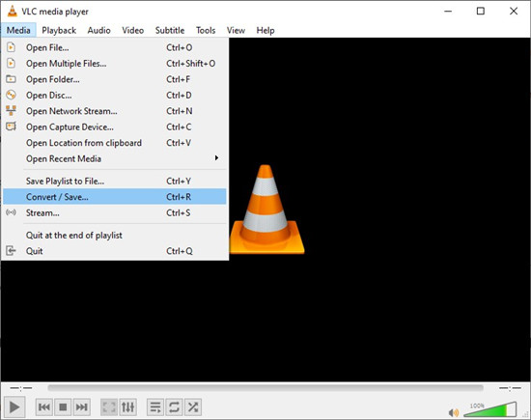
Task: Click the Open Capture Device icon
Action: [11, 126]
